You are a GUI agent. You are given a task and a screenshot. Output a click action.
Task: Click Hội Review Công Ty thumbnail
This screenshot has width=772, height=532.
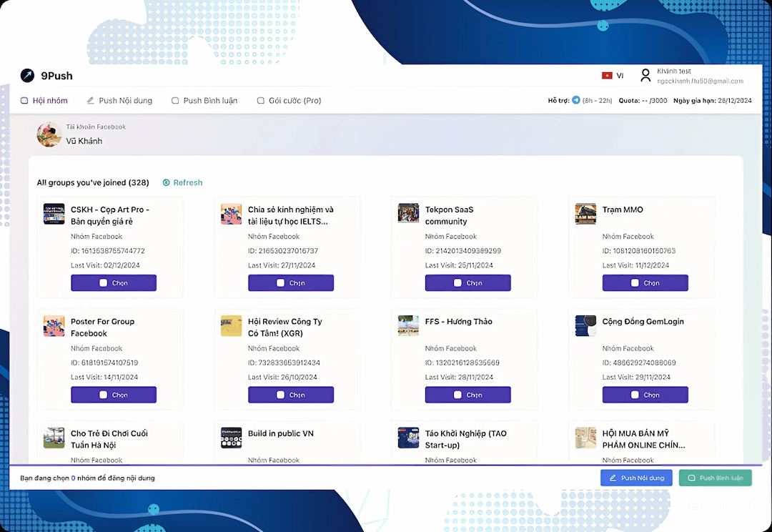pos(232,325)
